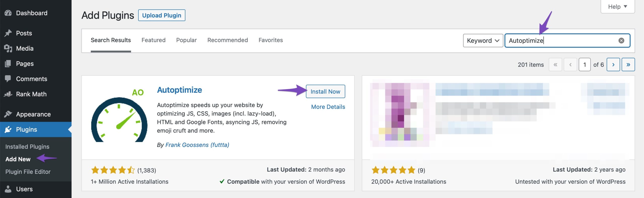Click the Pages stack icon
Image resolution: width=644 pixels, height=198 pixels.
coord(8,64)
